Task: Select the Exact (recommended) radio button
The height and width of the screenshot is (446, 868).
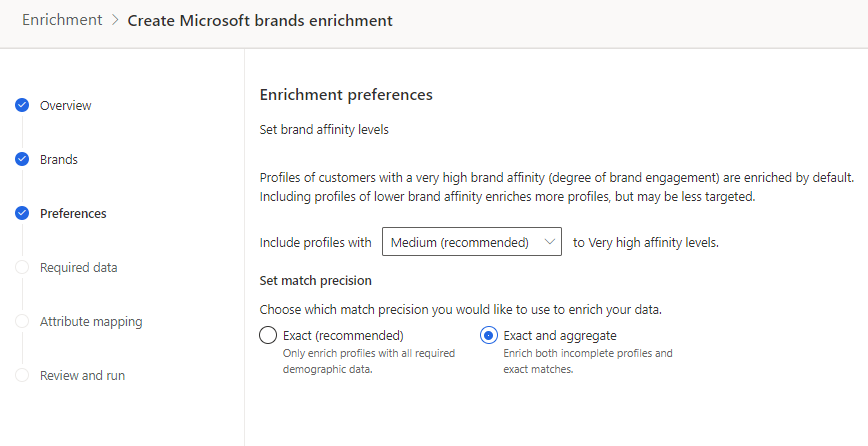Action: [268, 335]
